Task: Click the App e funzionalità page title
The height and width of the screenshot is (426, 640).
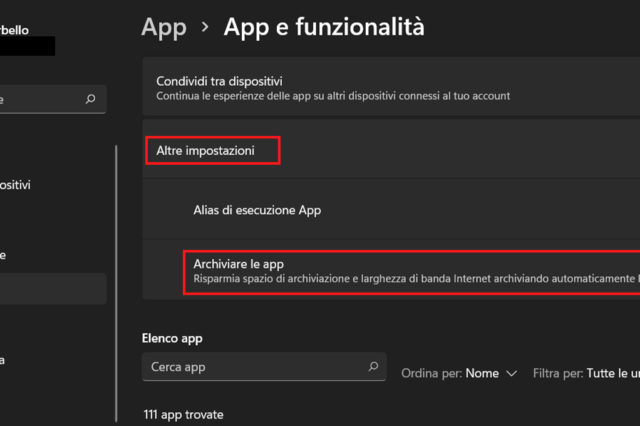Action: (324, 27)
